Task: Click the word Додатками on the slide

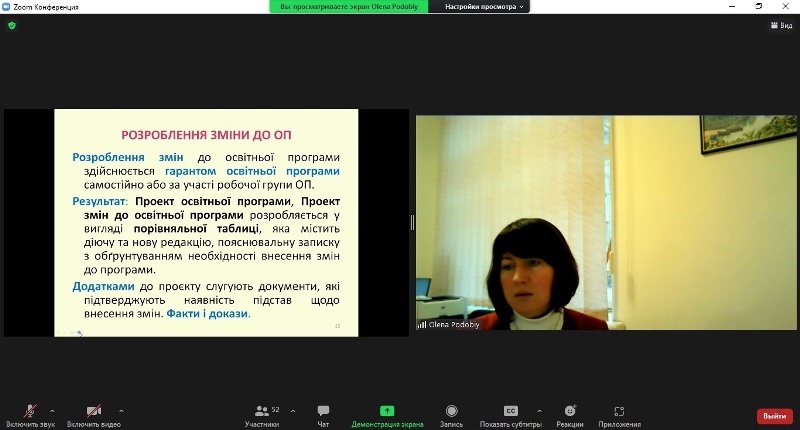Action: point(103,287)
